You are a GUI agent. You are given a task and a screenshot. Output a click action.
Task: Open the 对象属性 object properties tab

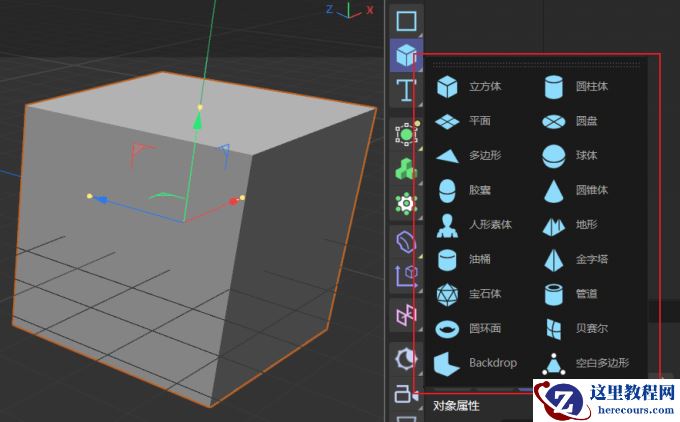[456, 406]
